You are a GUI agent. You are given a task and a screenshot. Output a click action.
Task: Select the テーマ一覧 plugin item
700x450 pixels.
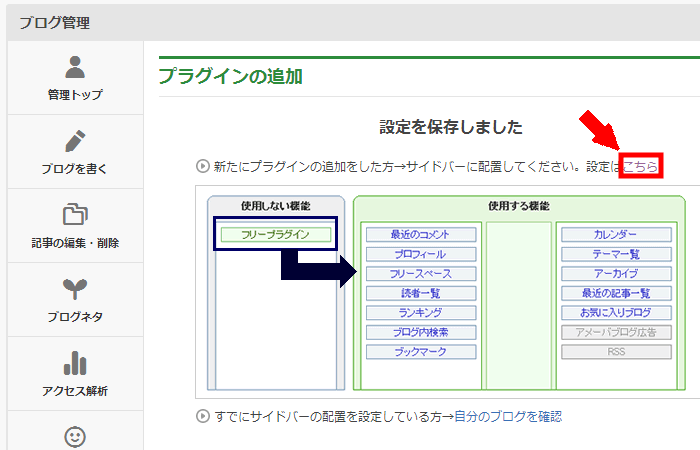pyautogui.click(x=616, y=254)
